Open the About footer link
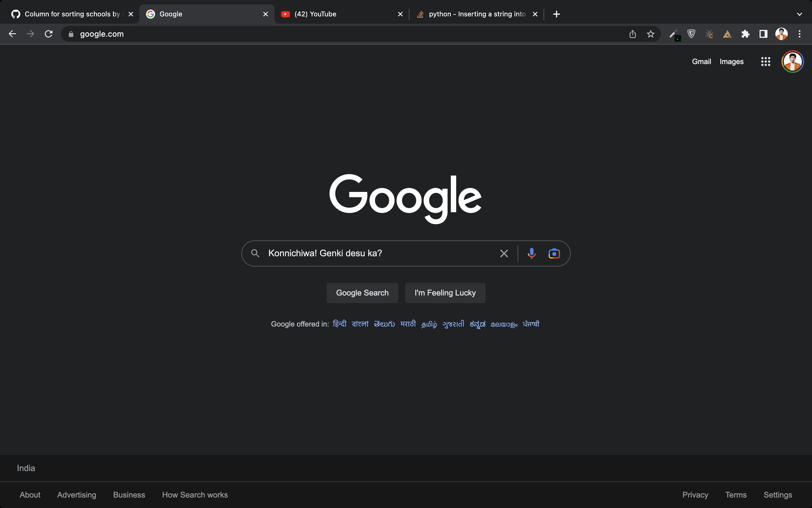The height and width of the screenshot is (508, 812). click(x=30, y=494)
